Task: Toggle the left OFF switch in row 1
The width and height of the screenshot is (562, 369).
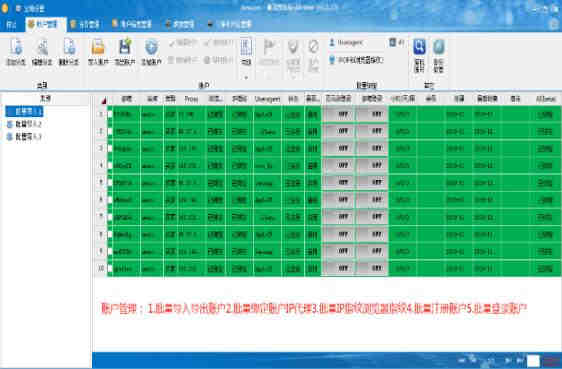Action: pos(338,115)
